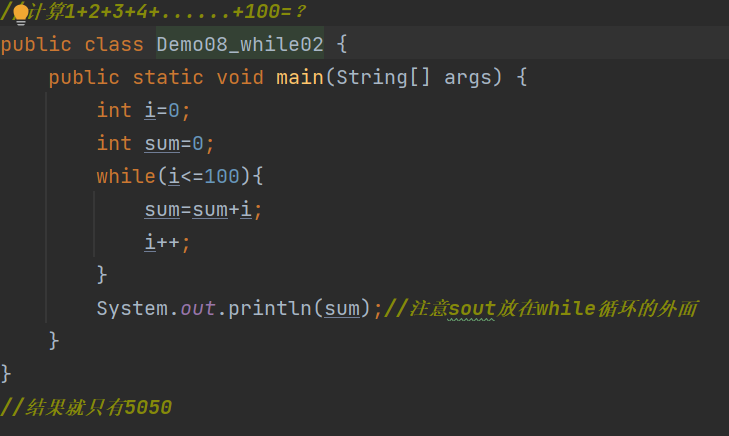Click the closing brace of the while loop

[x=102, y=274]
